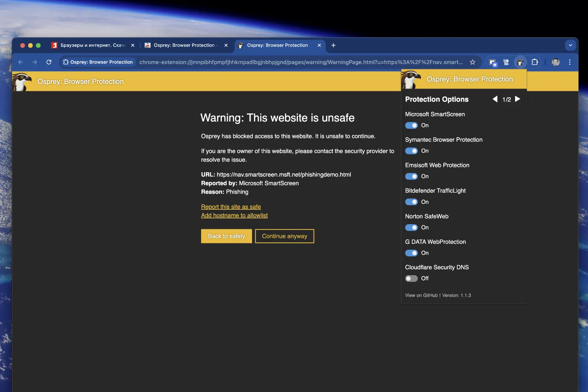Screen dimensions: 588x392
Task: Disable Norton SafeWeb protection
Action: coord(411,227)
